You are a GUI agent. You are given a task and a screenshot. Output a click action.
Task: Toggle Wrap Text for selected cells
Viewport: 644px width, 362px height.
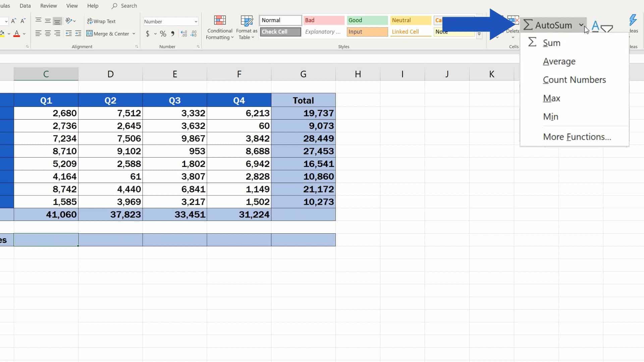101,21
